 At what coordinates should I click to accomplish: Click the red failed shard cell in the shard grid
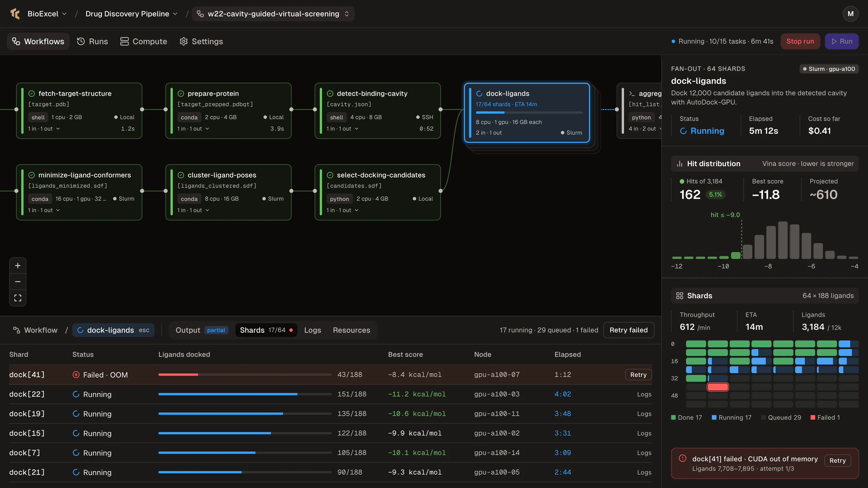[x=718, y=387]
